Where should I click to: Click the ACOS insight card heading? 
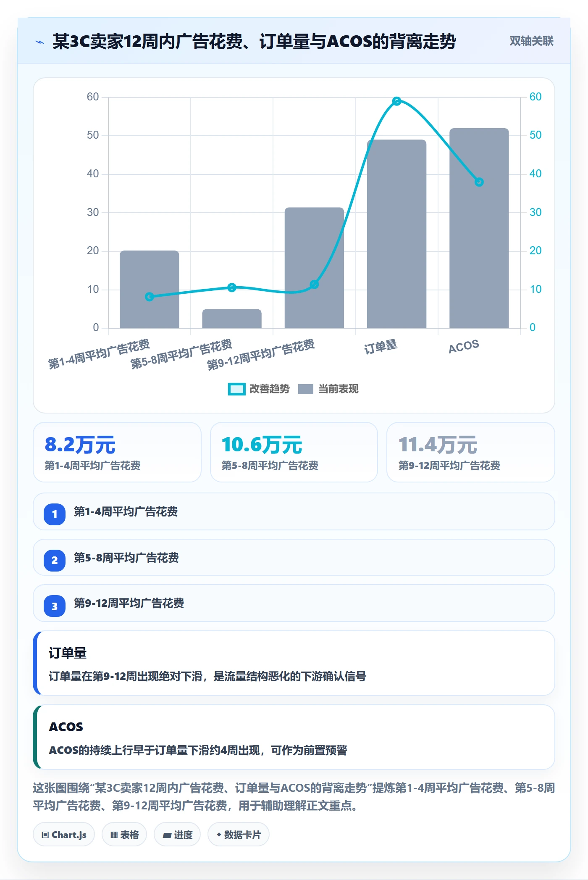pos(66,727)
